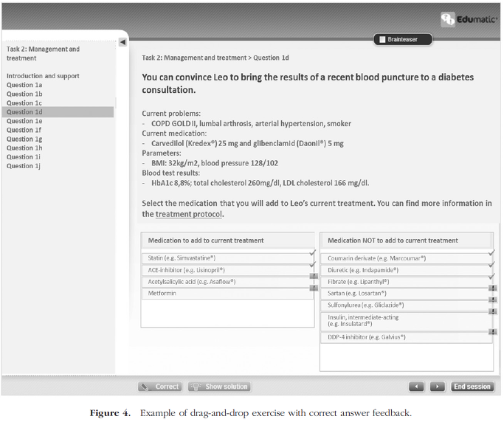Click the checkmark beside Statin
This screenshot has height=422, width=504.
[312, 253]
